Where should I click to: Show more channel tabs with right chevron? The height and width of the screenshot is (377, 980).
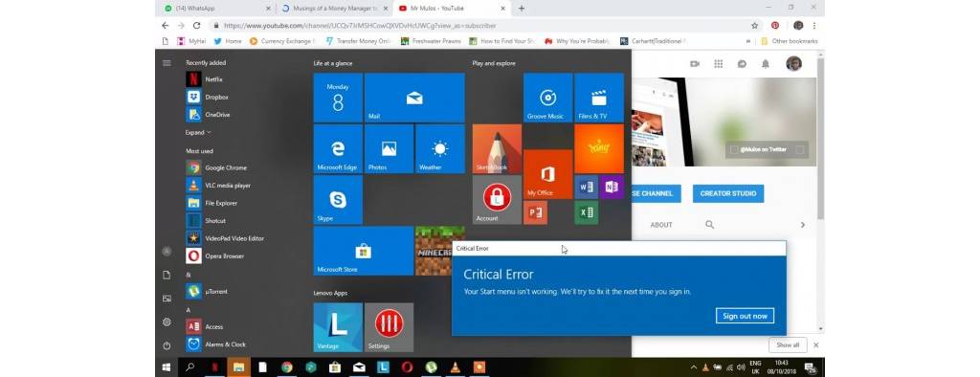click(x=803, y=225)
